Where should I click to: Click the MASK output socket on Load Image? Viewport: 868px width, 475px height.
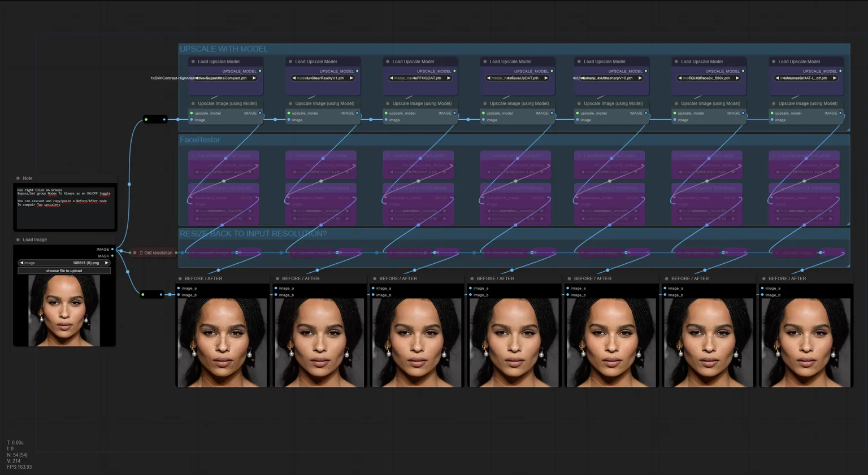(112, 256)
